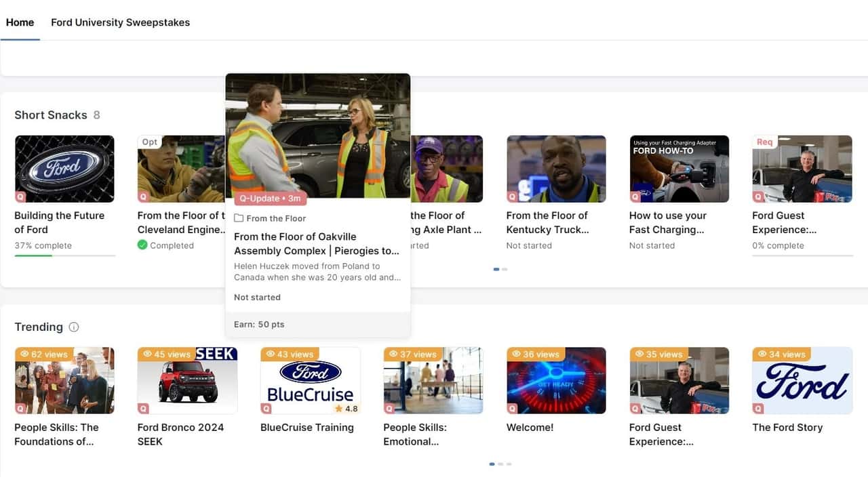
Task: Click Not started status in Oakville popup
Action: 257,298
